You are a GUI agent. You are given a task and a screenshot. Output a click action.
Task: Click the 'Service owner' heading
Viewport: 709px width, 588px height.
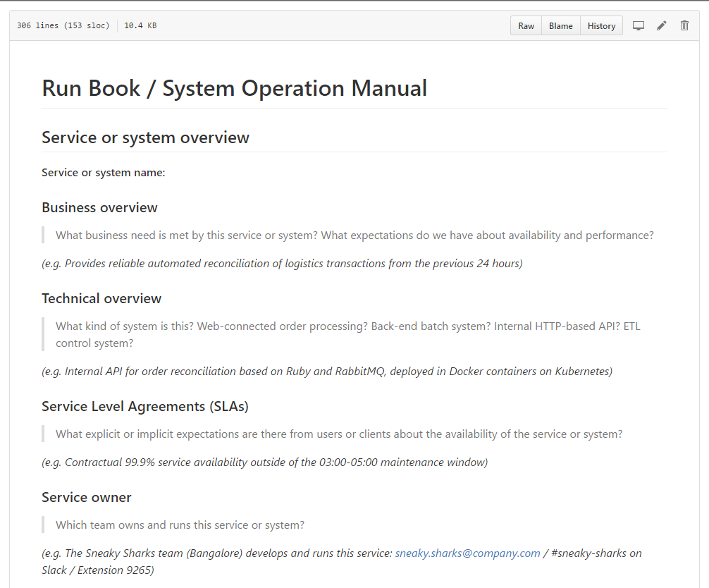(x=87, y=497)
